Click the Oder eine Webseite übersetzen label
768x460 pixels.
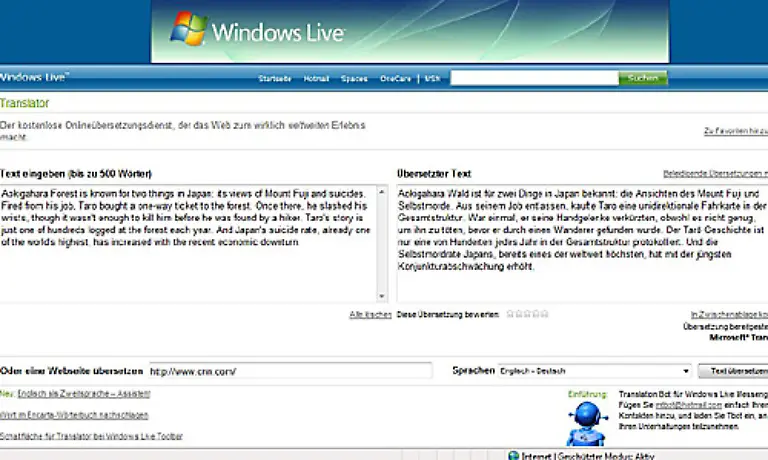pos(72,371)
